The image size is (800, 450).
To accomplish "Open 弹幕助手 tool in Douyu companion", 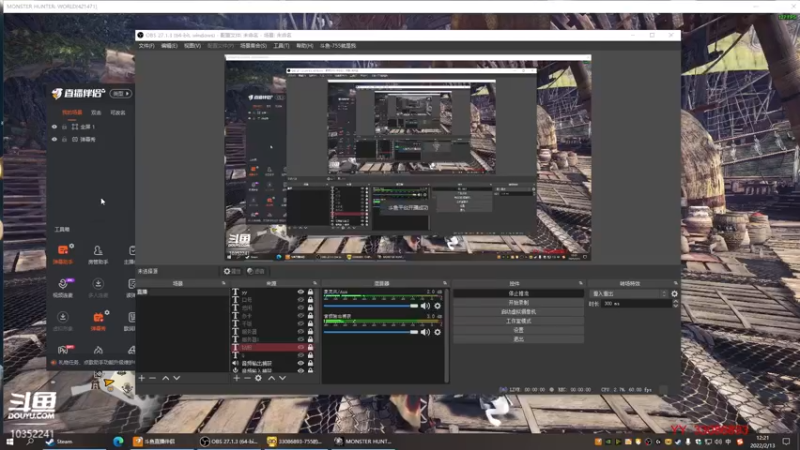I will click(63, 254).
